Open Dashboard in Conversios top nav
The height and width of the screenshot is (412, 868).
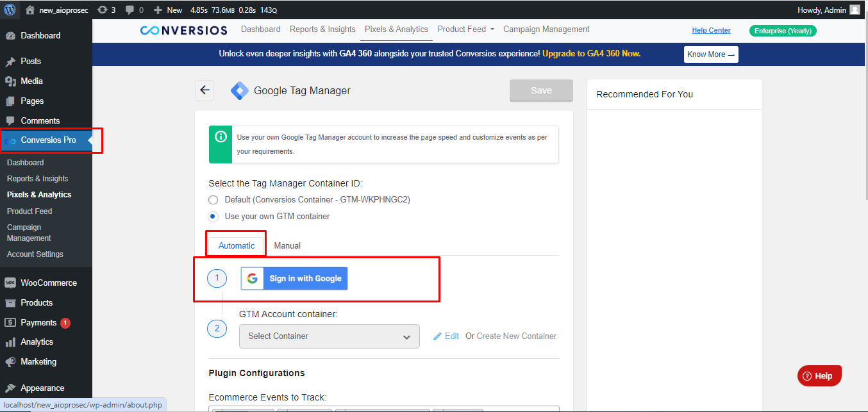tap(261, 29)
